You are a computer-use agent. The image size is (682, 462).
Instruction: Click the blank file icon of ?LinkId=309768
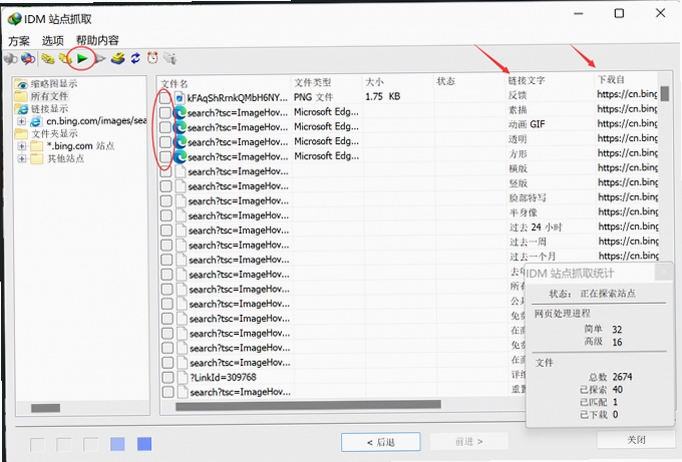182,377
